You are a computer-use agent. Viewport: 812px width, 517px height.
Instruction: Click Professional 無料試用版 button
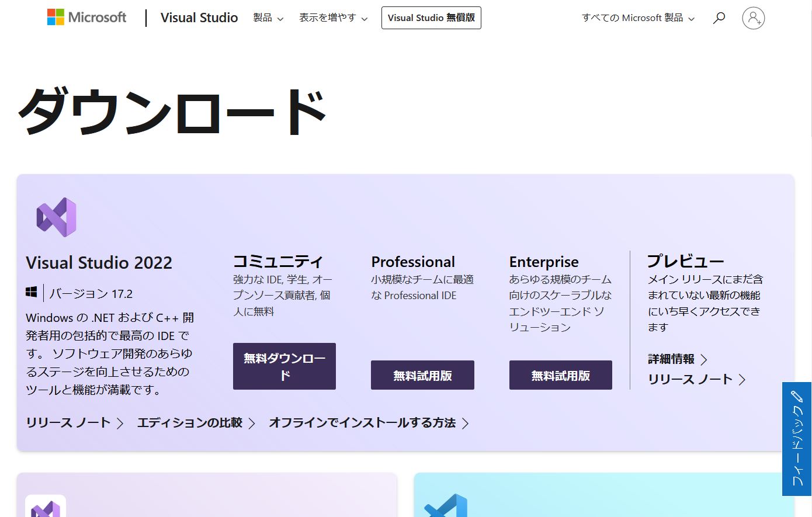pyautogui.click(x=422, y=375)
